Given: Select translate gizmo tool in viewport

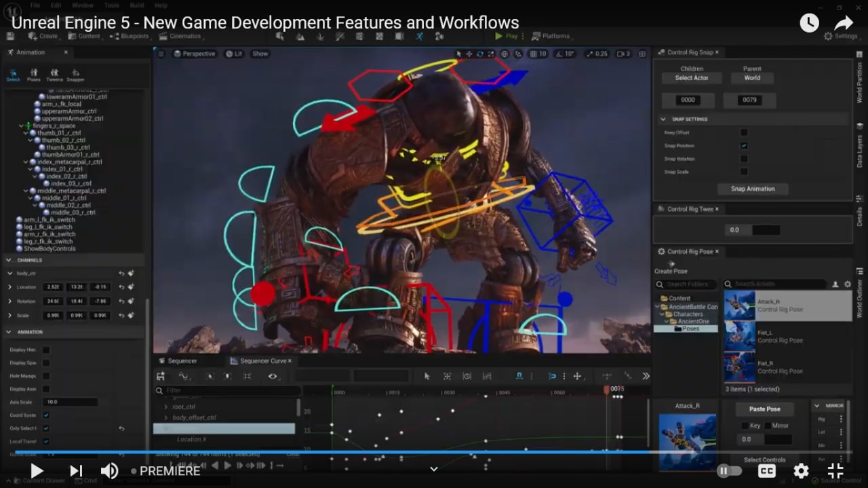Looking at the screenshot, I should [469, 54].
